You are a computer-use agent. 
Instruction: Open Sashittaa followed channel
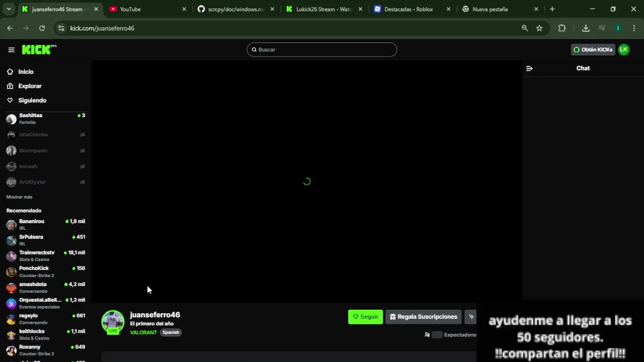click(x=45, y=119)
